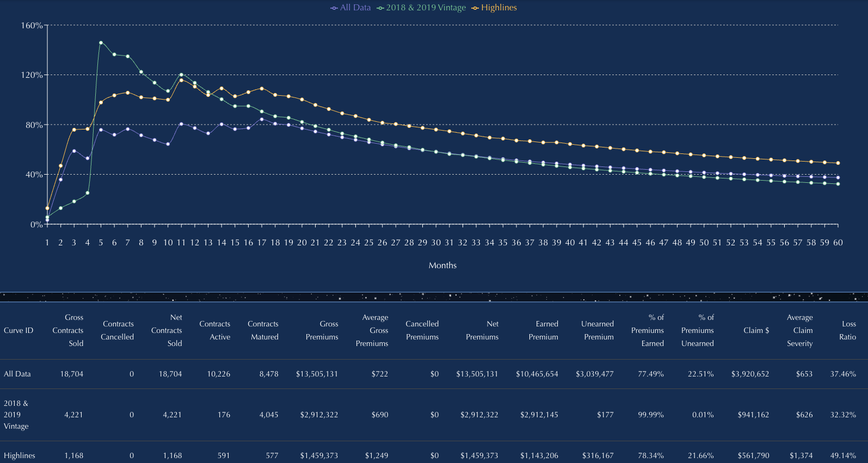Click the Gross Contracts Sold column header
Image resolution: width=868 pixels, height=463 pixels.
click(68, 330)
